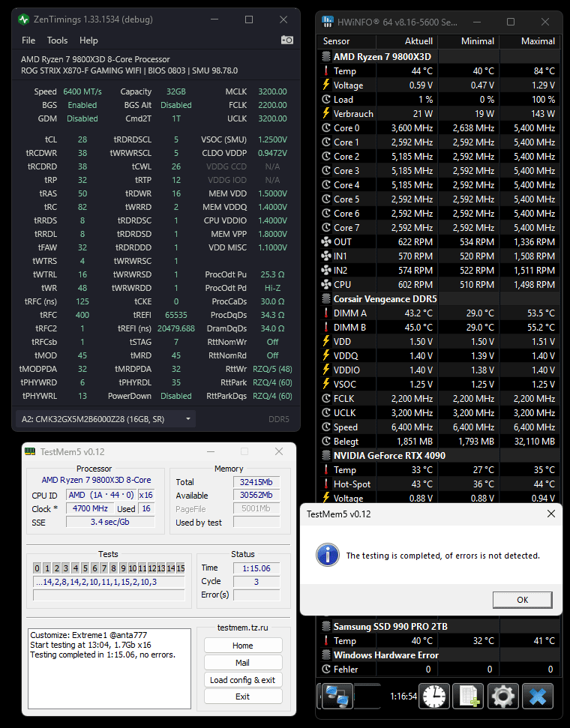Screen dimensions: 570x728
Task: Click the thermometer icon in the DIMM A row
Action: pos(326,313)
